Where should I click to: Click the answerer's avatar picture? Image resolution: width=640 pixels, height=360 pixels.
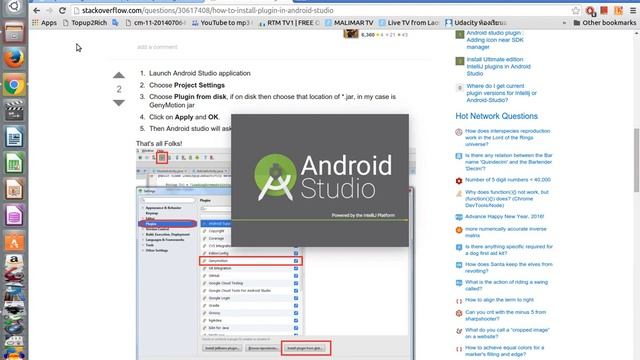point(351,34)
